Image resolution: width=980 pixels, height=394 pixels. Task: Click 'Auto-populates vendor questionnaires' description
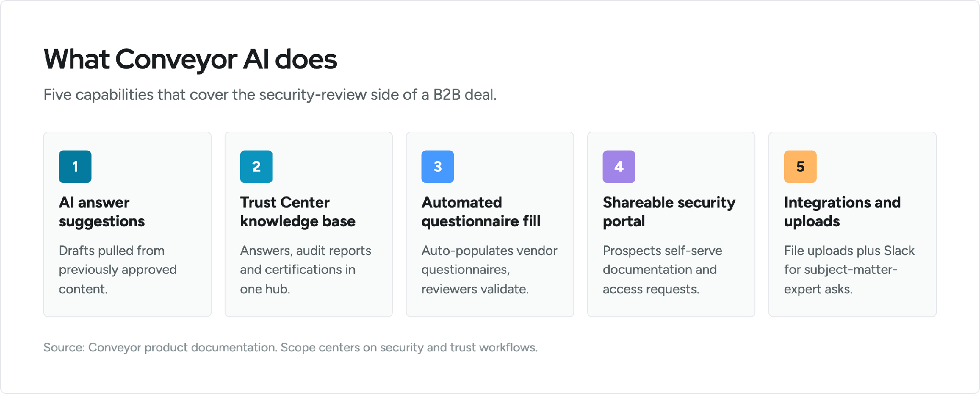pos(490,270)
